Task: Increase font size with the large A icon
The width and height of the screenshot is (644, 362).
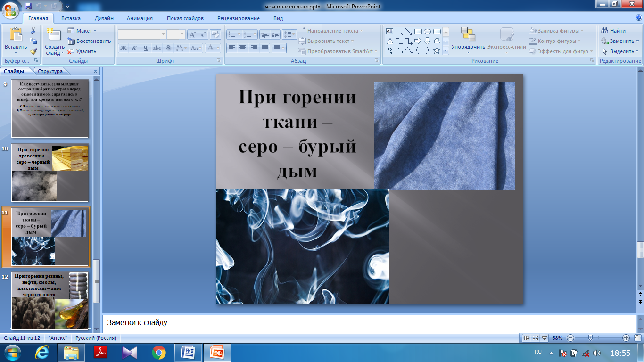Action: [x=192, y=34]
